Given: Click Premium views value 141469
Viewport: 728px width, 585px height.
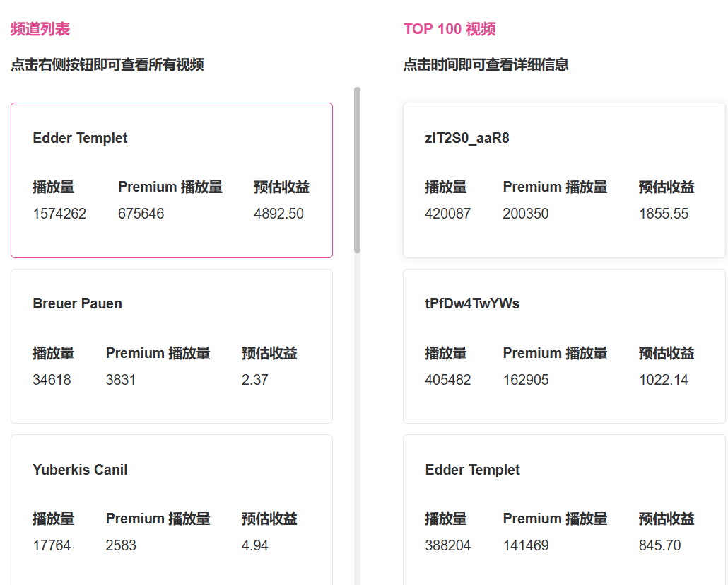Looking at the screenshot, I should coord(525,545).
